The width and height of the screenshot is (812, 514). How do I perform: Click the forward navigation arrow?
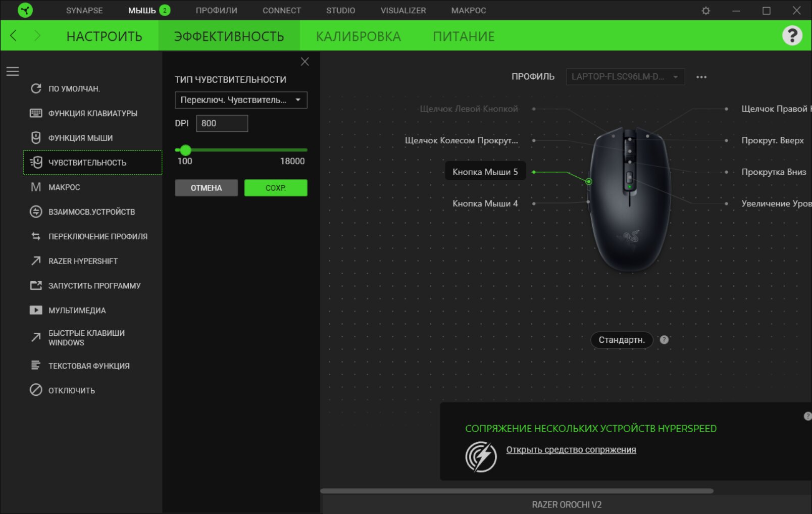pyautogui.click(x=37, y=35)
